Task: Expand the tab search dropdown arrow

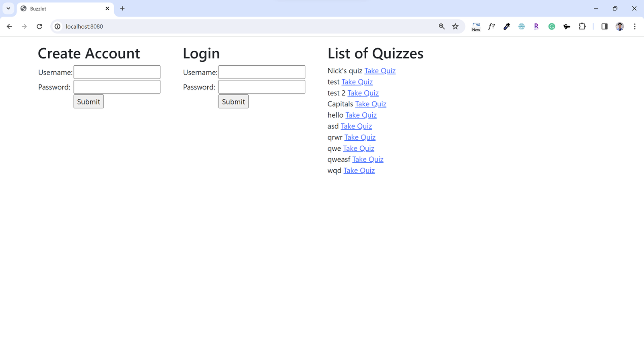Action: (8, 8)
